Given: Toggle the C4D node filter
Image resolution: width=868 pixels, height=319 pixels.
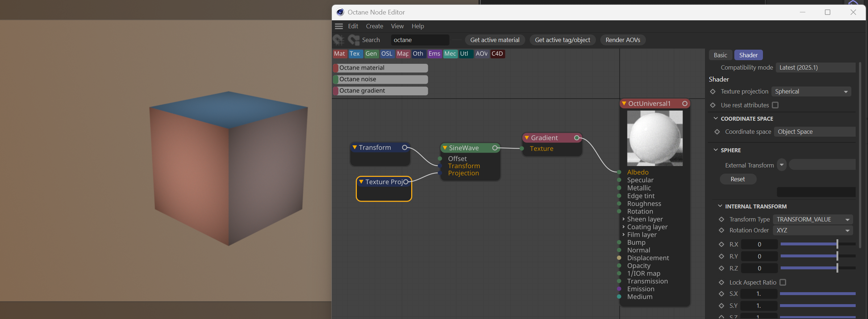Looking at the screenshot, I should pos(497,54).
